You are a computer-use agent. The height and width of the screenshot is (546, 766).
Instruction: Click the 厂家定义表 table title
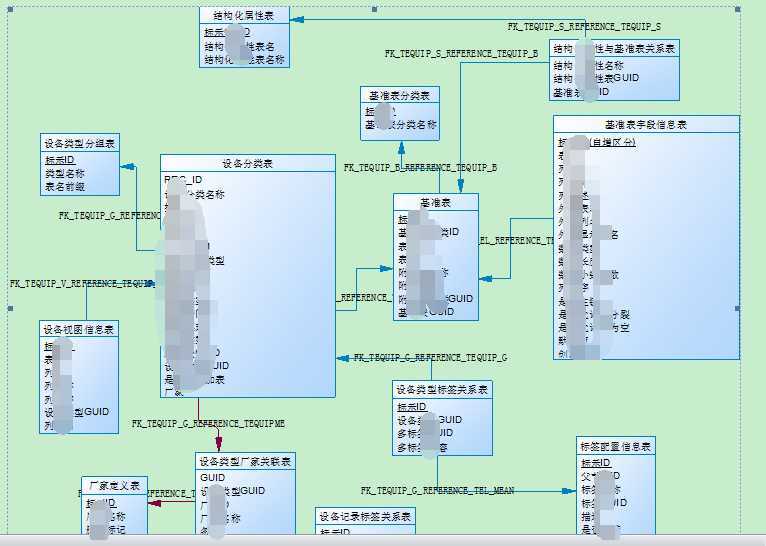114,485
